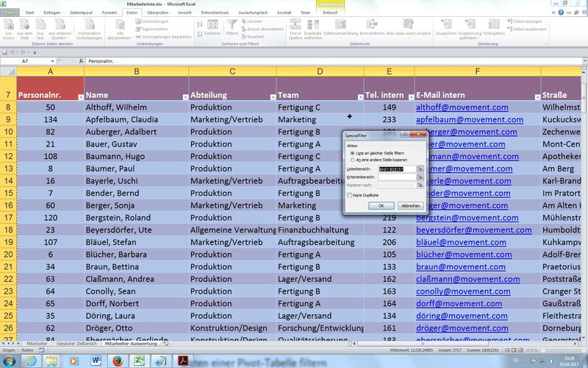Viewport: 588px width, 368px height.
Task: Click the Filter funnel icon in ribbon
Action: 232,30
